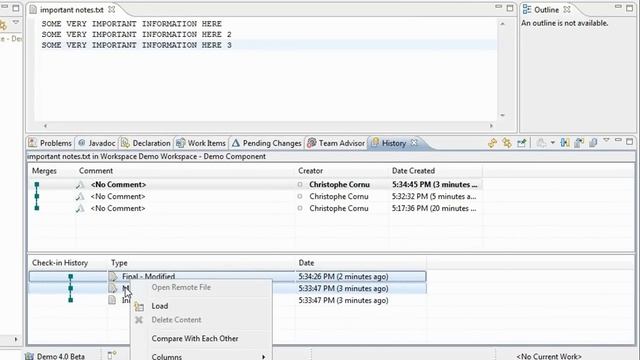Click file icon of Final - Modified row
Screen dimensions: 640x360
[113, 276]
